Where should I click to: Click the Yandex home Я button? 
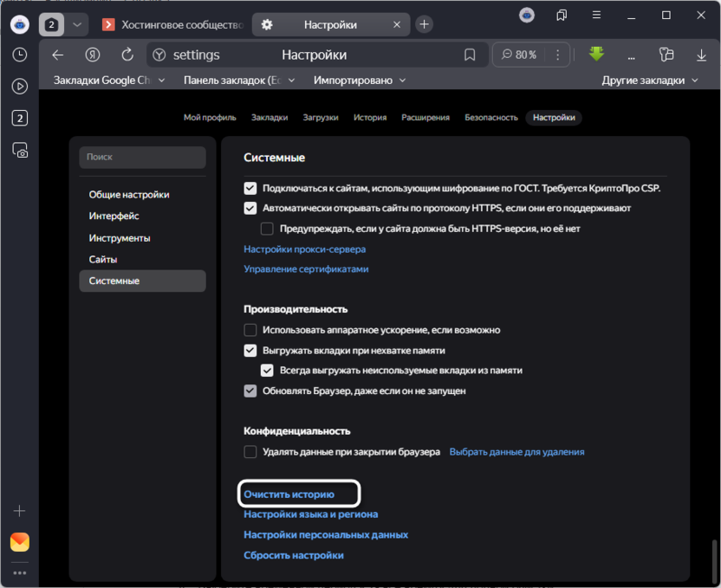[x=93, y=55]
